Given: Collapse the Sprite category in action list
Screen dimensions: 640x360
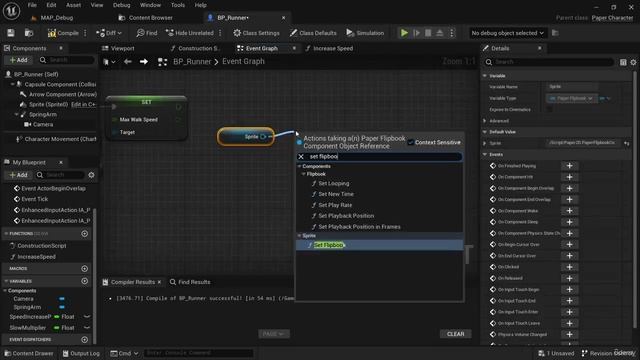Looking at the screenshot, I should tap(299, 236).
